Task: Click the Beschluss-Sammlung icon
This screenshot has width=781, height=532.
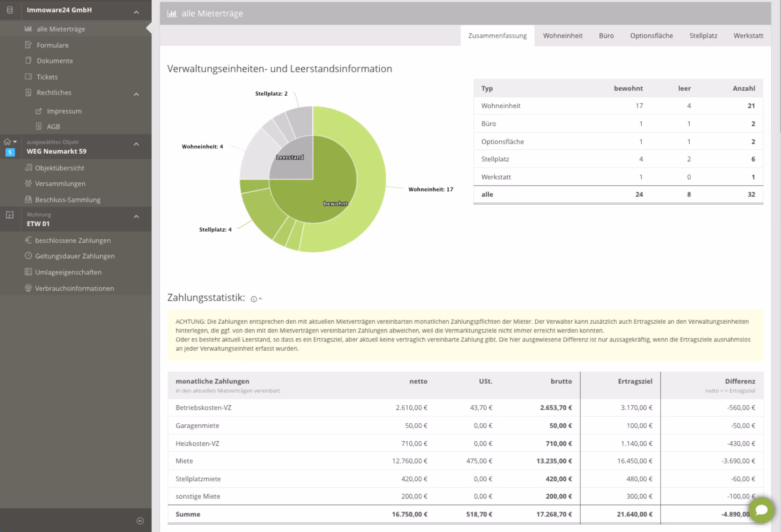Action: tap(28, 199)
